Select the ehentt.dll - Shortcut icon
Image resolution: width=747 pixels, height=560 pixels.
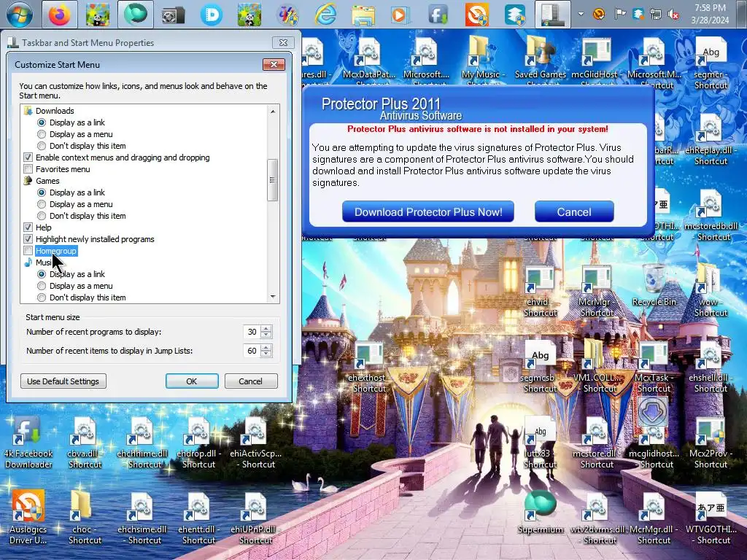click(198, 518)
